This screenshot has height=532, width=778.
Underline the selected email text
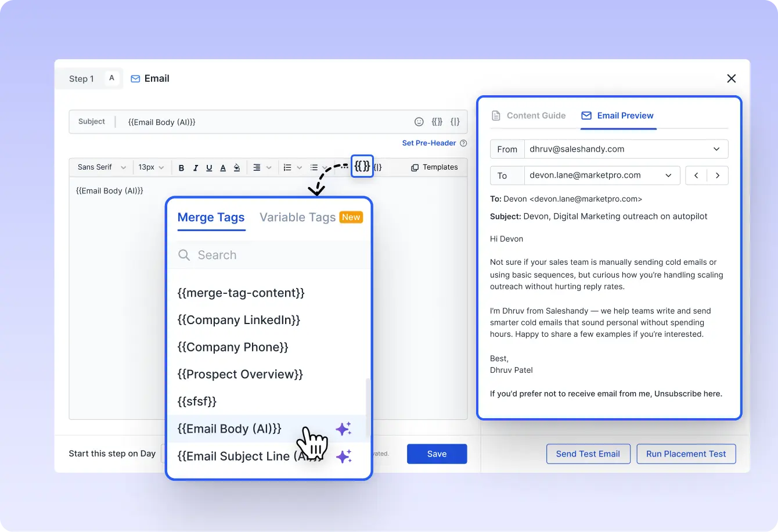tap(209, 168)
